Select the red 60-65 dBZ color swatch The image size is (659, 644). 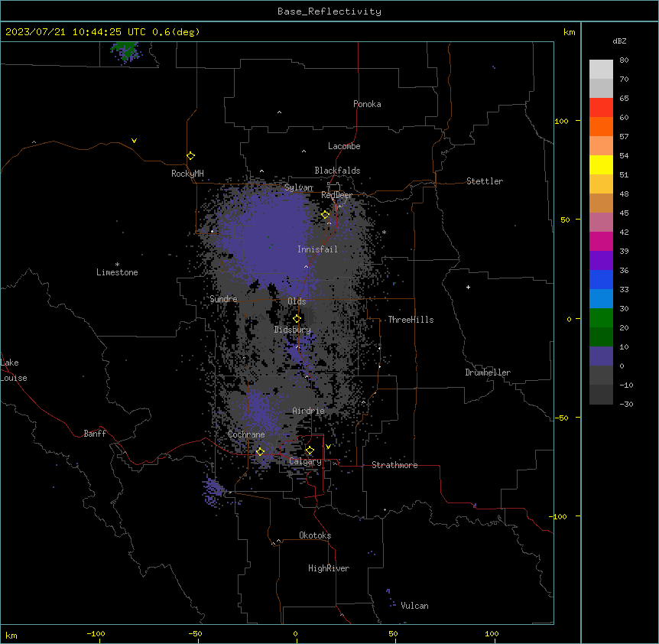click(601, 108)
